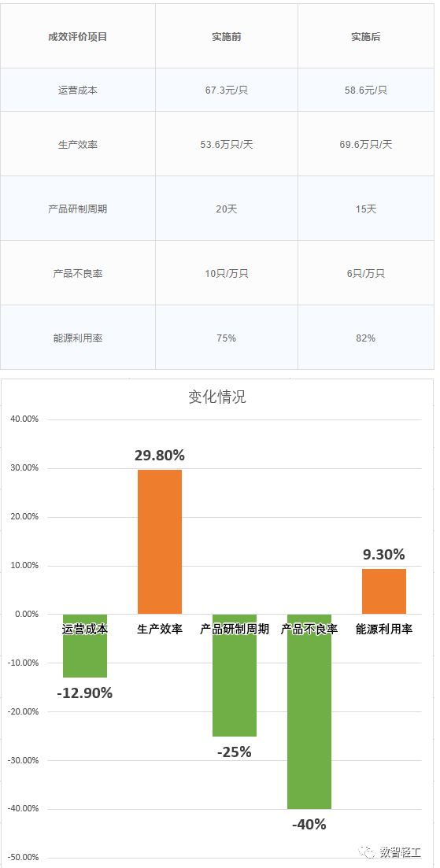Click the 40.00% axis label
The width and height of the screenshot is (440, 868).
click(24, 419)
